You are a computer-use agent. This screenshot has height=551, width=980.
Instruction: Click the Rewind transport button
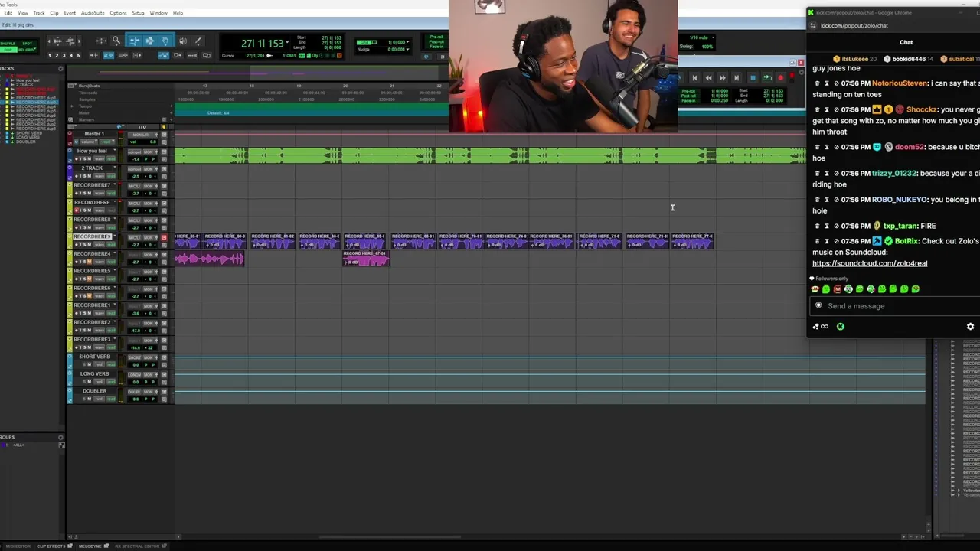pos(708,78)
